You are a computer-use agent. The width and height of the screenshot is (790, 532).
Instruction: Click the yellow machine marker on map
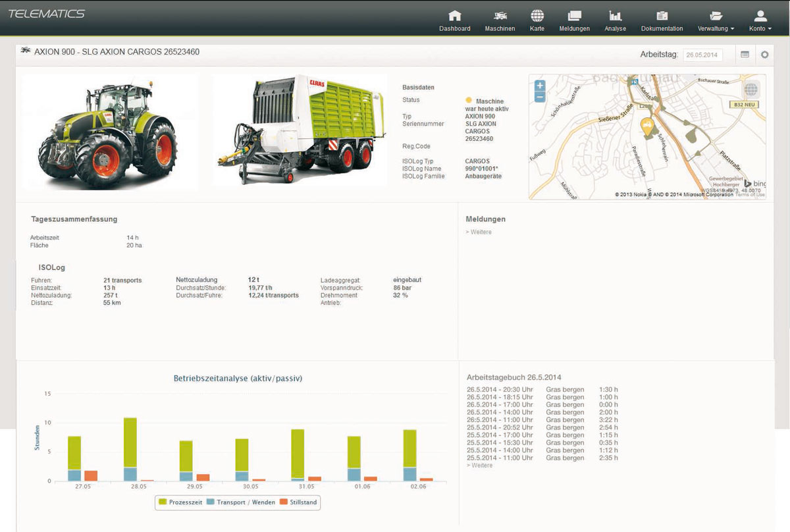[647, 126]
